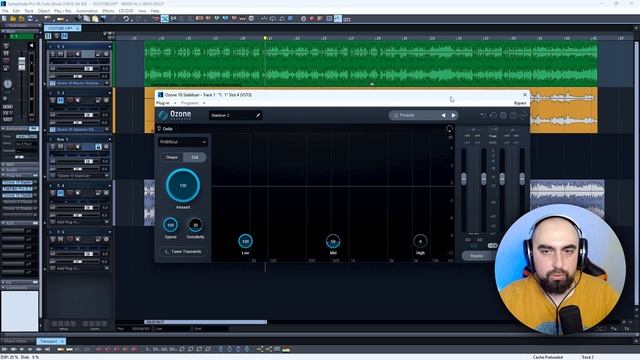This screenshot has width=640, height=360.
Task: Solo the Bus track
Action: [53, 147]
